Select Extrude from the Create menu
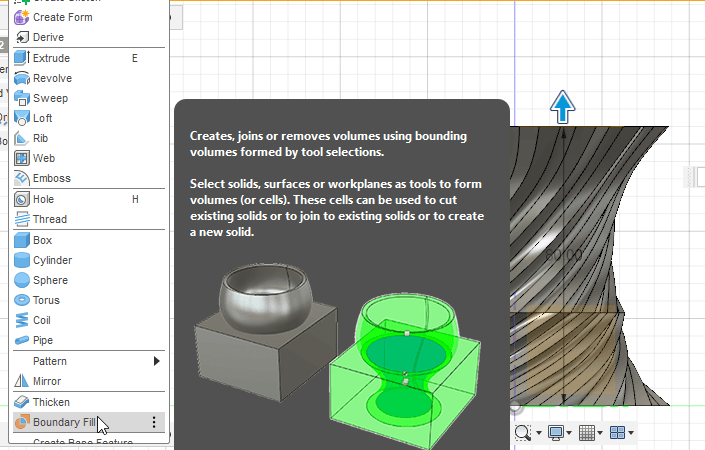Image resolution: width=705 pixels, height=450 pixels. [x=52, y=58]
